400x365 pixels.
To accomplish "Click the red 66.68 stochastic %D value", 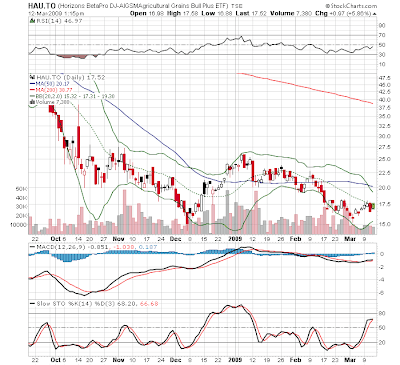I will point(149,304).
